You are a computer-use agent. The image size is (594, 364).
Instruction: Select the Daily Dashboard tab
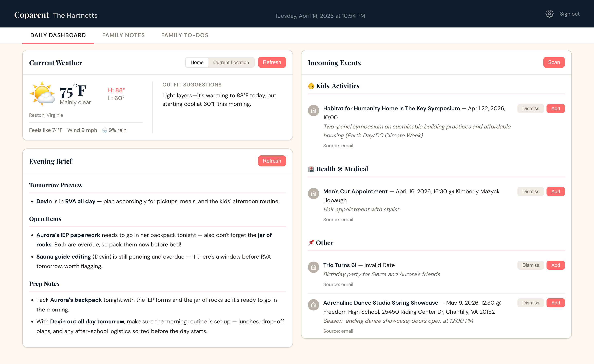coord(58,35)
